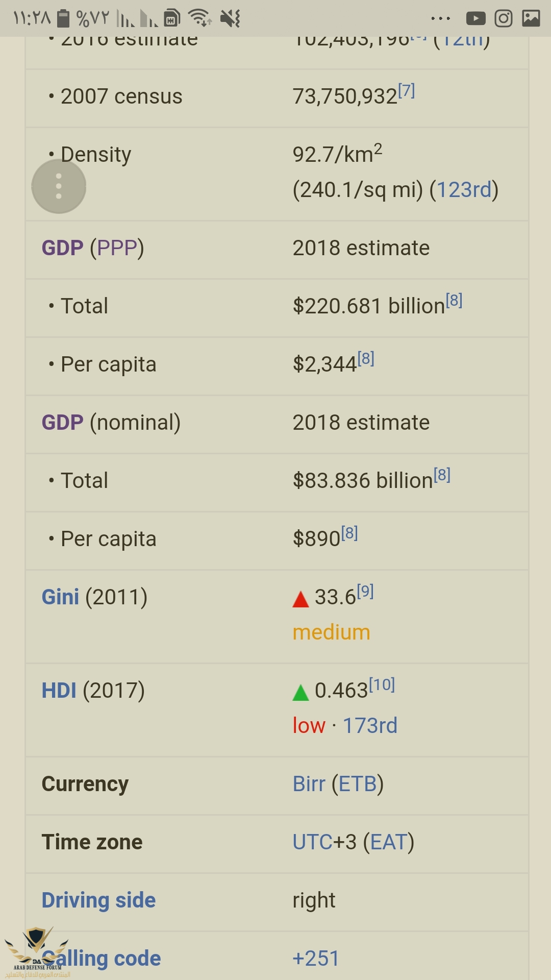Image resolution: width=551 pixels, height=980 pixels.
Task: Tap the YouTube notification icon
Action: pos(475,19)
